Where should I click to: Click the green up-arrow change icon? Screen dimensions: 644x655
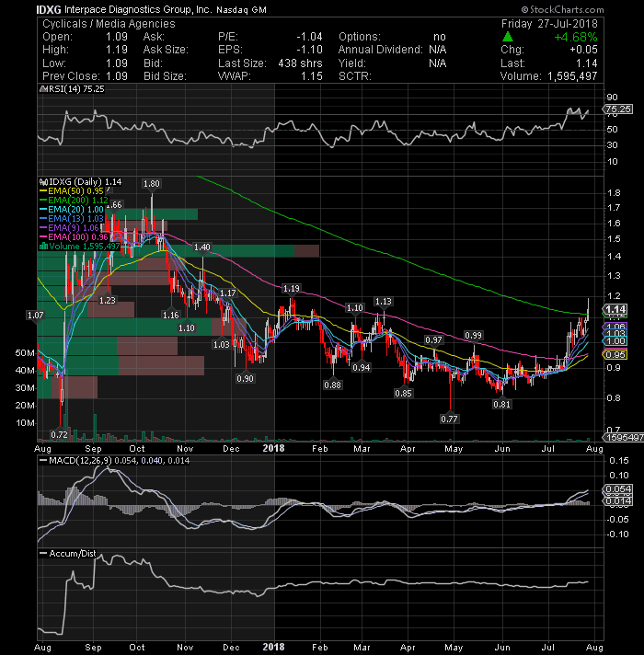point(508,37)
